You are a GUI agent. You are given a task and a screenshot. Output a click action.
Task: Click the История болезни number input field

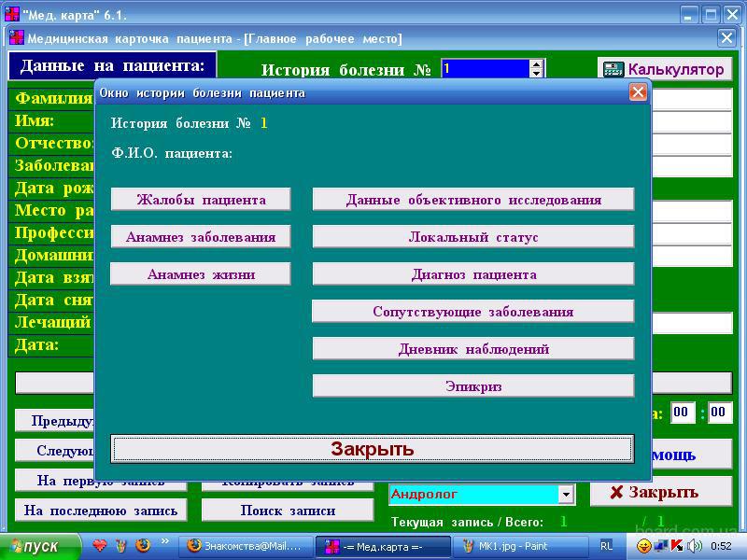[x=485, y=69]
